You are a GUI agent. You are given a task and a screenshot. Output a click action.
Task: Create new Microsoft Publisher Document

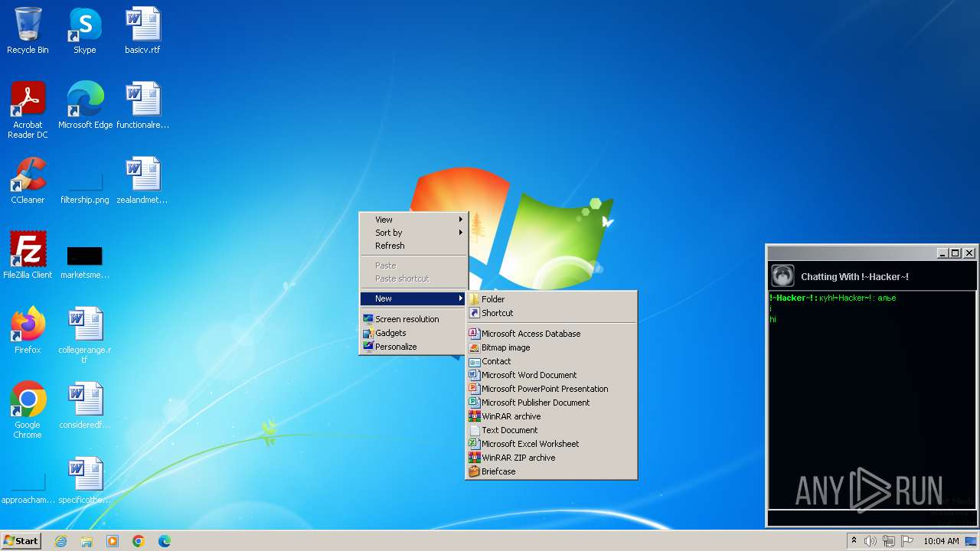551,403
